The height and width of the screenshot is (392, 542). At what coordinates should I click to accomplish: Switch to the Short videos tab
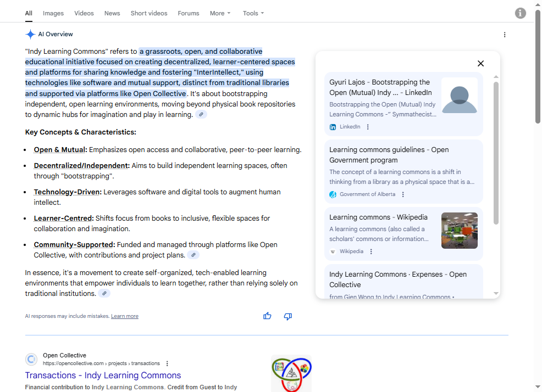coord(149,13)
